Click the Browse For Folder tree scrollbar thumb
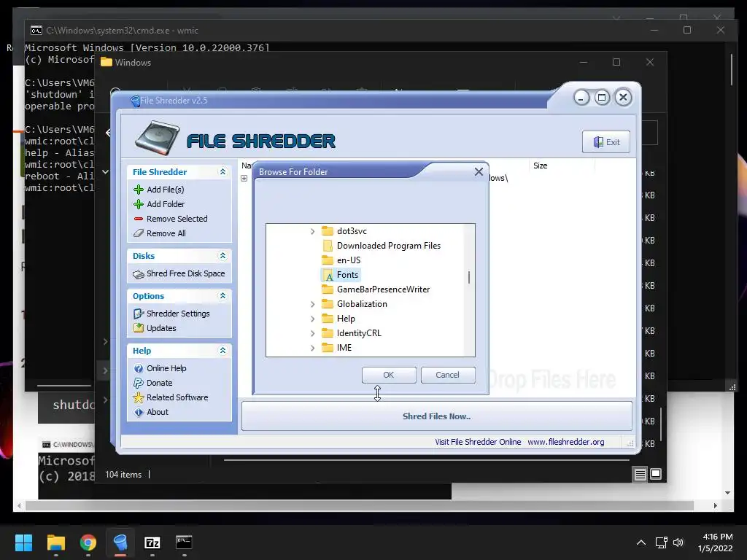Viewport: 747px width, 560px height. pos(469,277)
